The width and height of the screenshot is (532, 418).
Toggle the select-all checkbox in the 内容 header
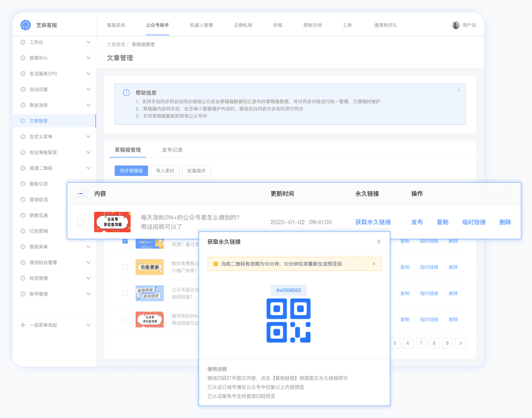pos(80,193)
